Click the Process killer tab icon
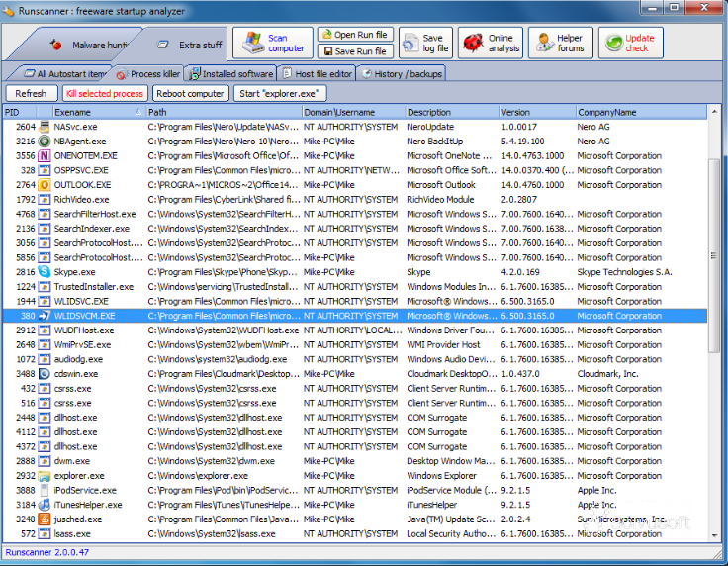The height and width of the screenshot is (566, 728). [x=122, y=74]
